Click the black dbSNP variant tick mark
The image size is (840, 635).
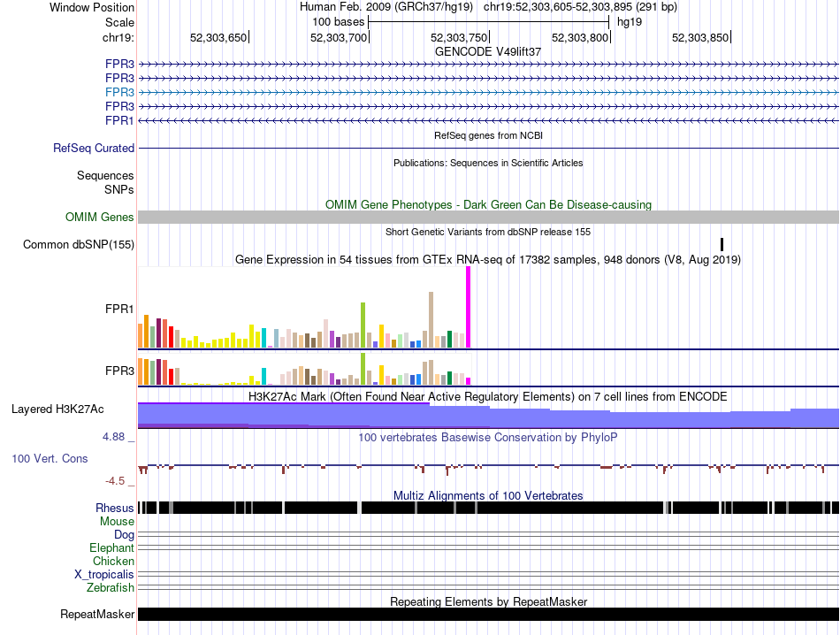pos(722,244)
